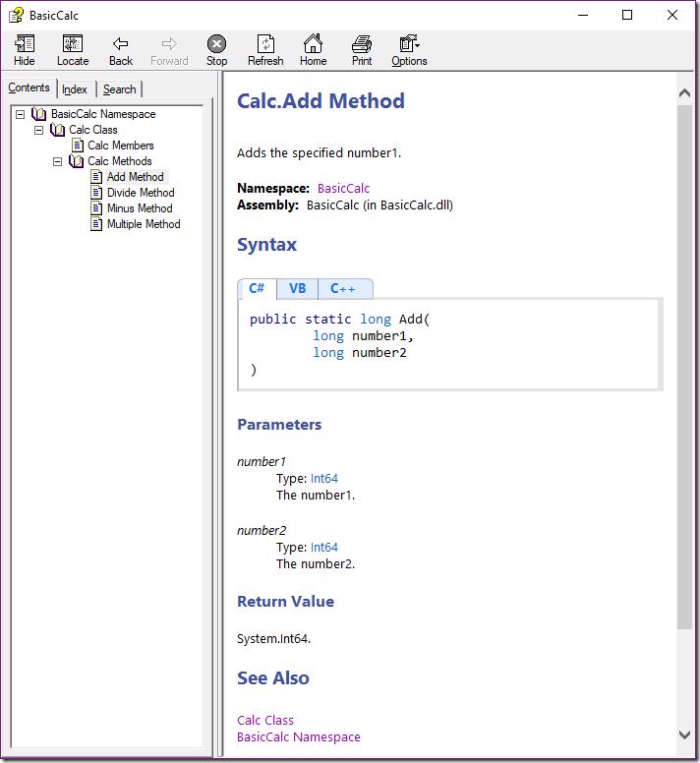
Task: Follow the Calc Class See Also link
Action: 265,720
